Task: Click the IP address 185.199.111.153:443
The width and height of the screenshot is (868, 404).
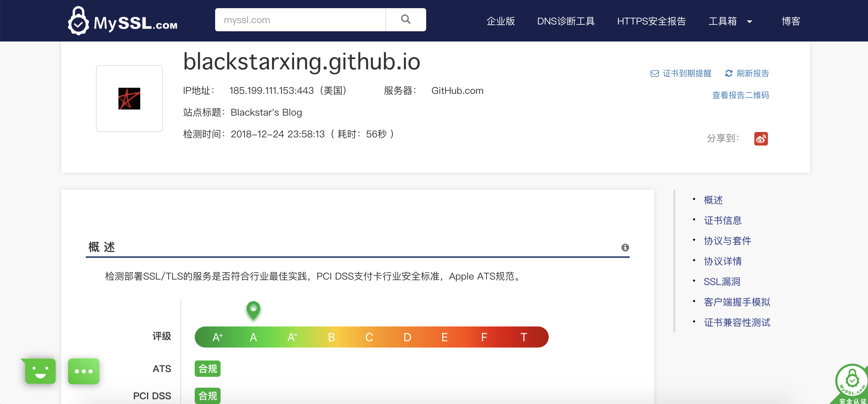Action: pyautogui.click(x=272, y=91)
